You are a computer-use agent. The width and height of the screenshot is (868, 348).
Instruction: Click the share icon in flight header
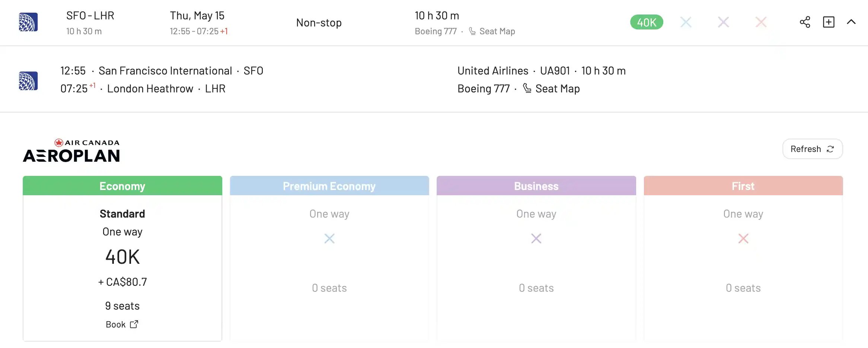(x=805, y=22)
